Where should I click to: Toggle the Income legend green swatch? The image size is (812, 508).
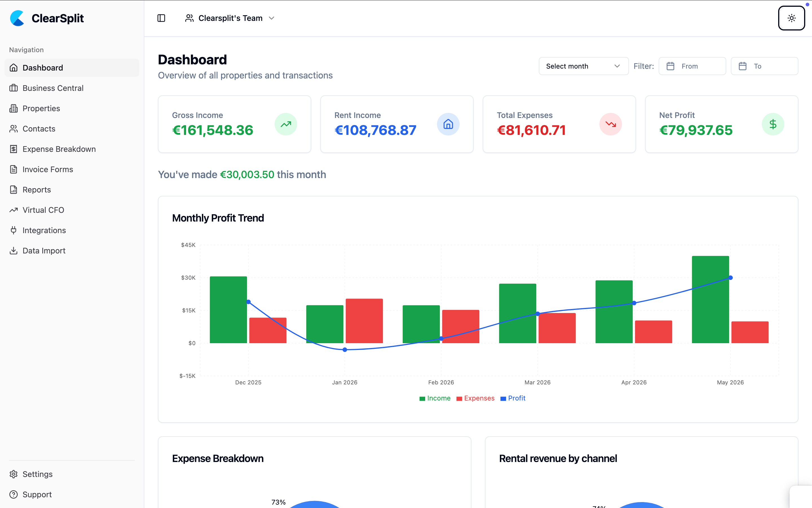[x=422, y=399]
